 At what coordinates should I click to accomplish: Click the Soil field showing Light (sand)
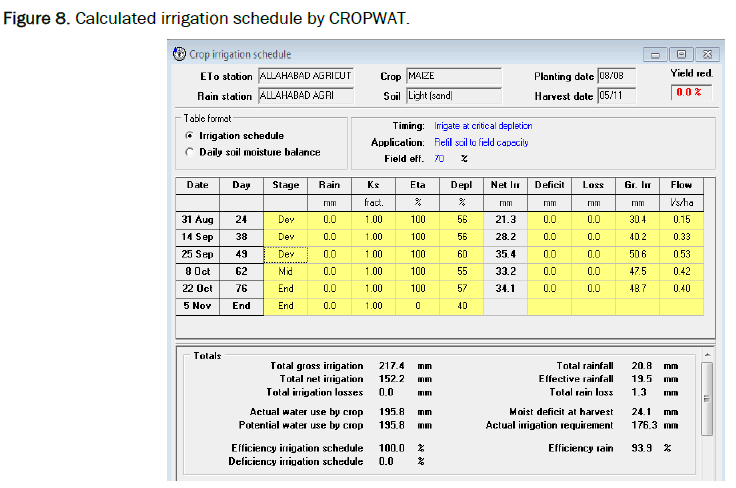point(453,96)
